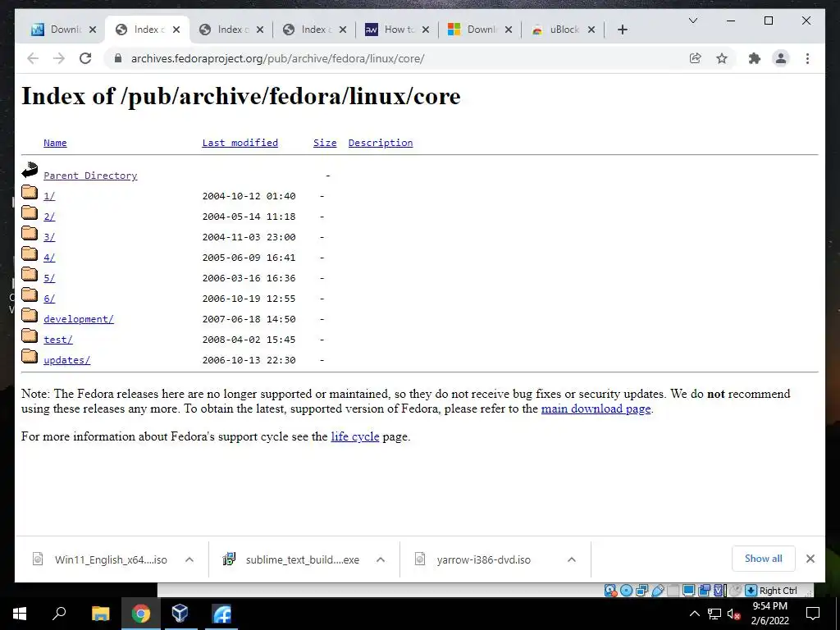Reload the current page
Image resolution: width=840 pixels, height=630 pixels.
tap(85, 58)
